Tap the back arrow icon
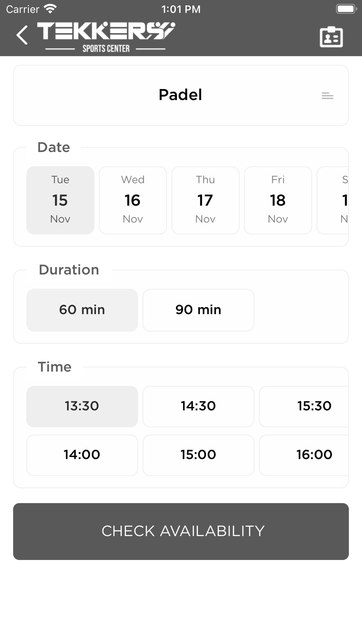The width and height of the screenshot is (362, 644). coord(22,35)
